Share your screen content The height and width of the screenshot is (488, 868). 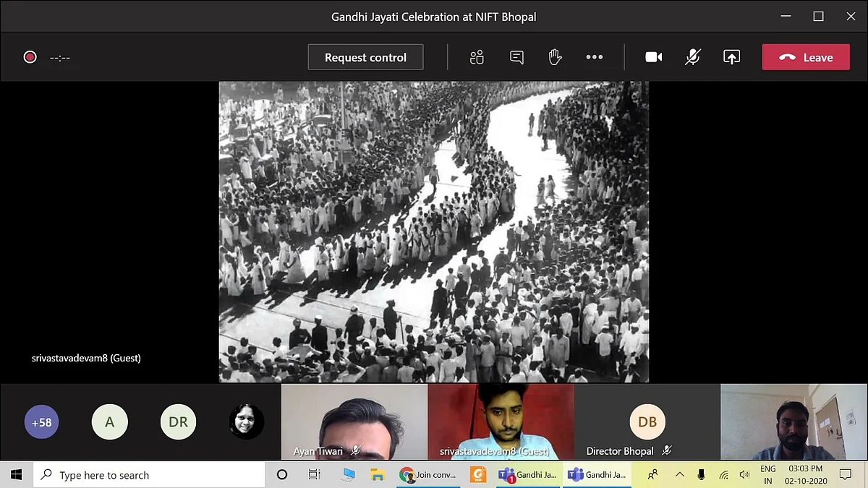(x=731, y=57)
